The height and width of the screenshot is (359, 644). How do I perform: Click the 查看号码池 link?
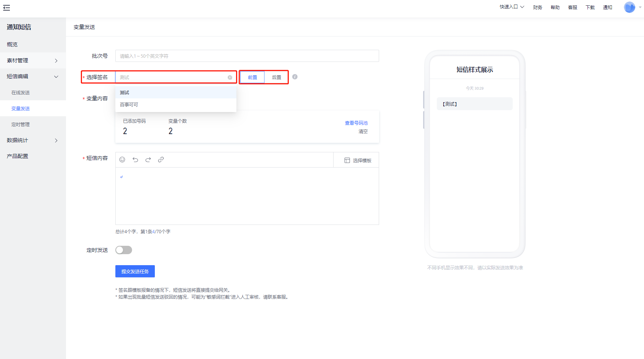[x=356, y=123]
